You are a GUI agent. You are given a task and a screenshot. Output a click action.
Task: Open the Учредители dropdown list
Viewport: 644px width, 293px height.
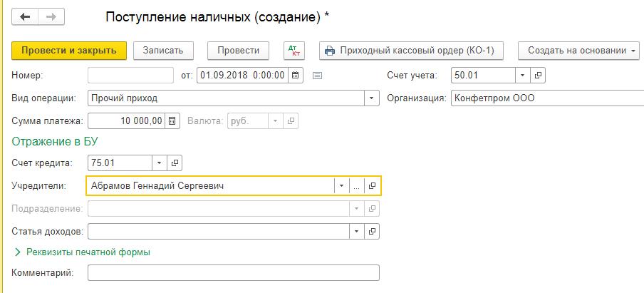click(341, 185)
